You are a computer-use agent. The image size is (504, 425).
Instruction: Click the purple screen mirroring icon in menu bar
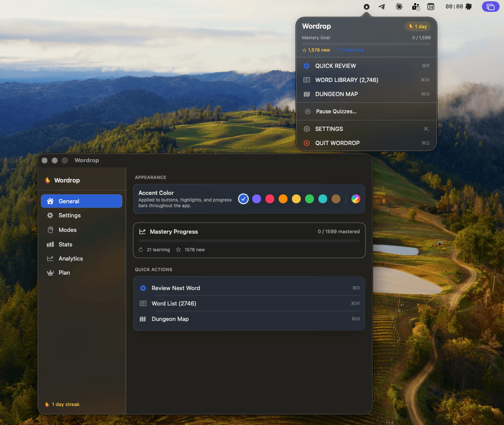pos(490,7)
